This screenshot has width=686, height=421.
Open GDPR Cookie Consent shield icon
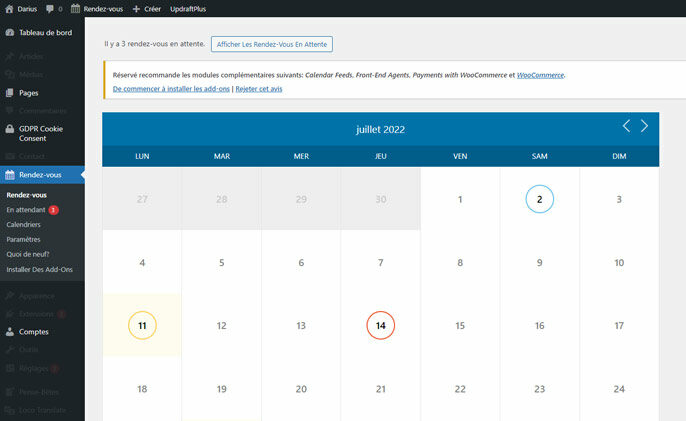tap(10, 129)
